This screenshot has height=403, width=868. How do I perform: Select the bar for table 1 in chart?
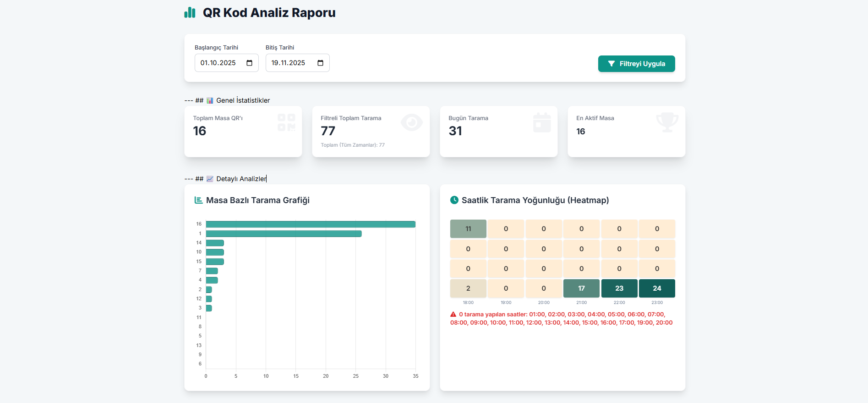[x=284, y=234]
